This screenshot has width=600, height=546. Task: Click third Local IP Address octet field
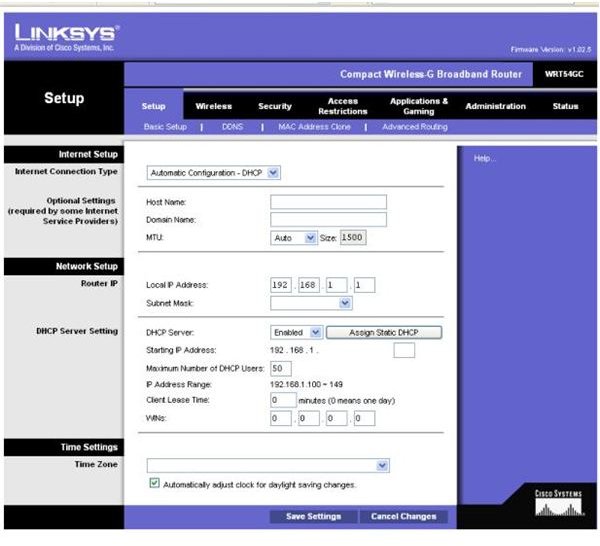337,285
